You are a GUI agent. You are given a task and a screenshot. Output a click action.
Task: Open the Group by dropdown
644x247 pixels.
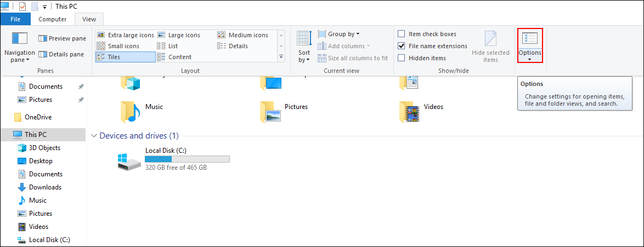point(339,34)
